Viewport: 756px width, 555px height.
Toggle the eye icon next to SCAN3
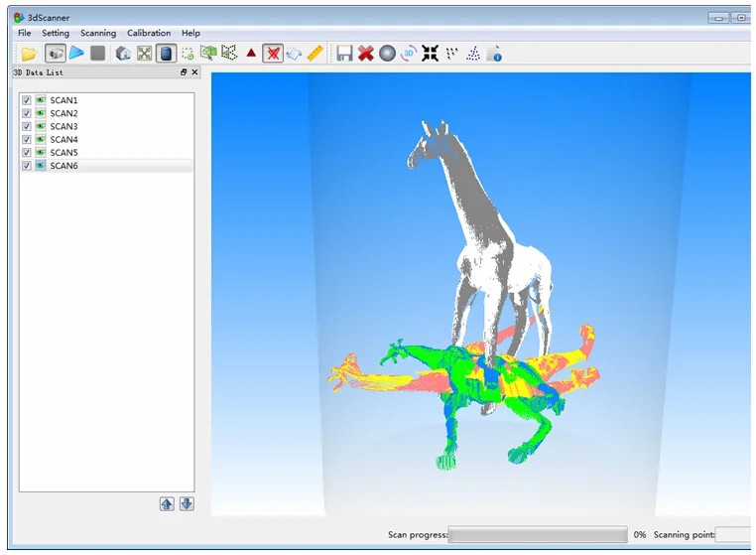pos(41,126)
